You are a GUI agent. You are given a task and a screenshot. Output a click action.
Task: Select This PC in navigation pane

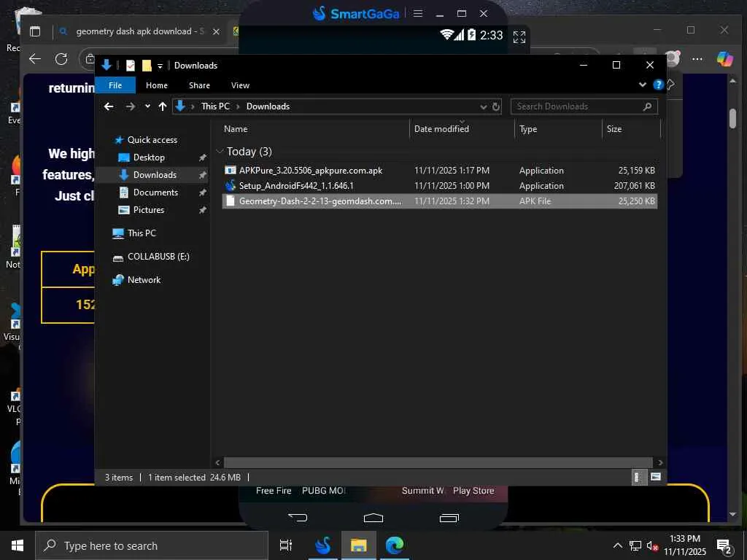(142, 233)
